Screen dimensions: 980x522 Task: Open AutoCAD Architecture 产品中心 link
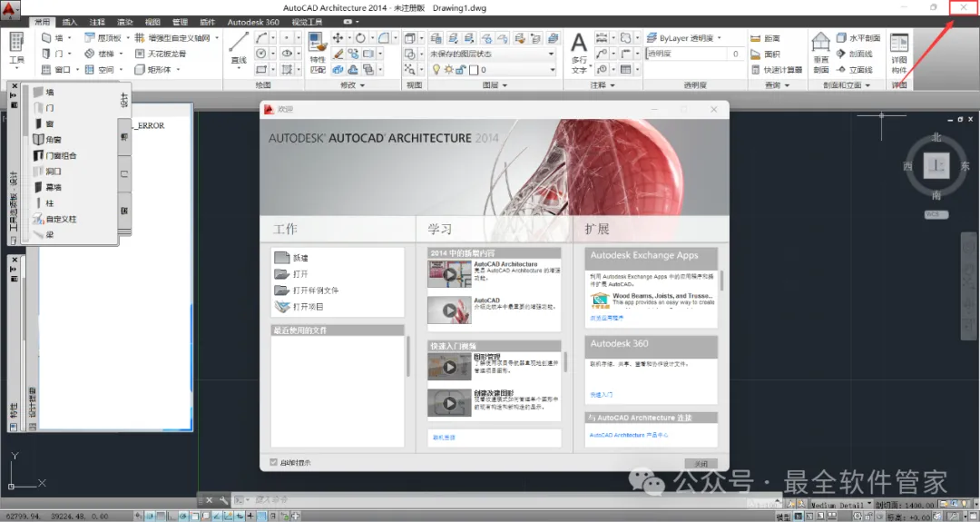click(x=628, y=435)
